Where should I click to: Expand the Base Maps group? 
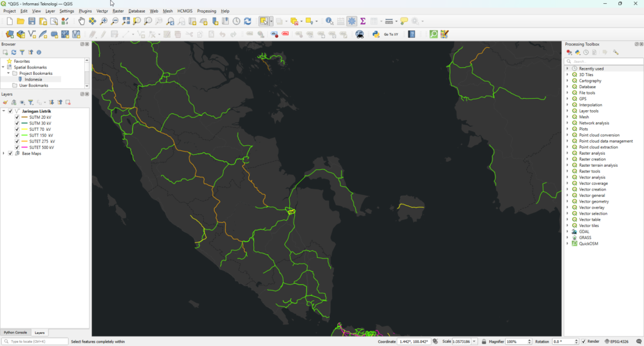tap(4, 153)
